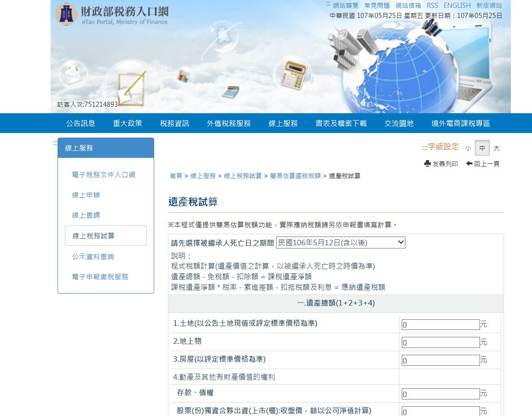The image size is (532, 416).
Task: Set font size to large (大)
Action: 497,148
